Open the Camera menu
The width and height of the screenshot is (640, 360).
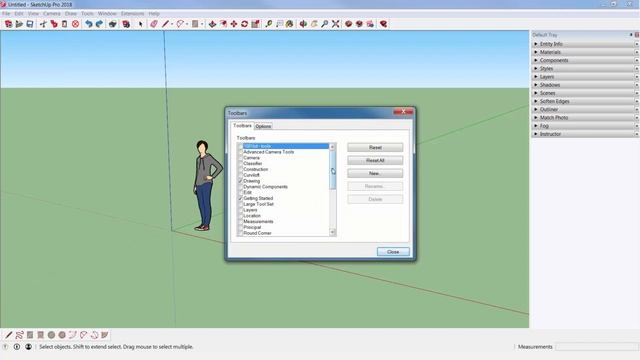(x=51, y=13)
